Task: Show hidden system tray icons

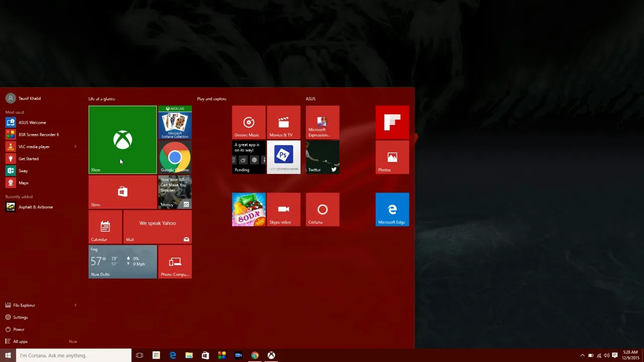Action: tap(583, 355)
